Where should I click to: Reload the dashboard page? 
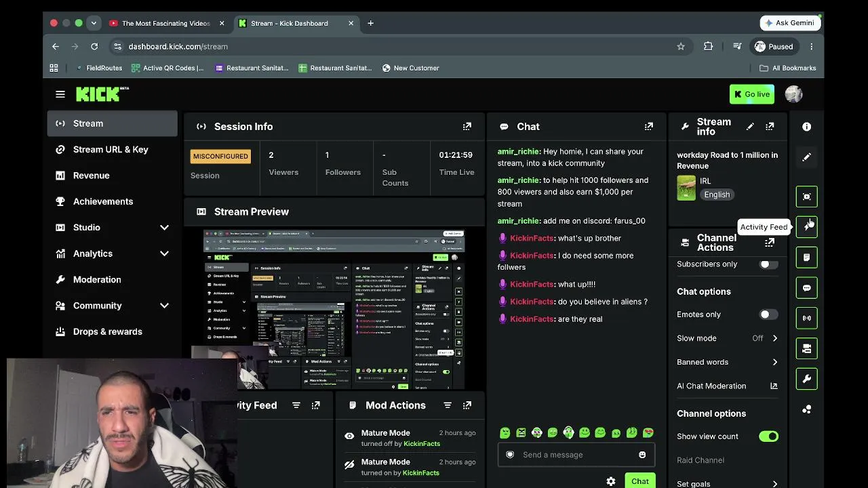tap(94, 47)
